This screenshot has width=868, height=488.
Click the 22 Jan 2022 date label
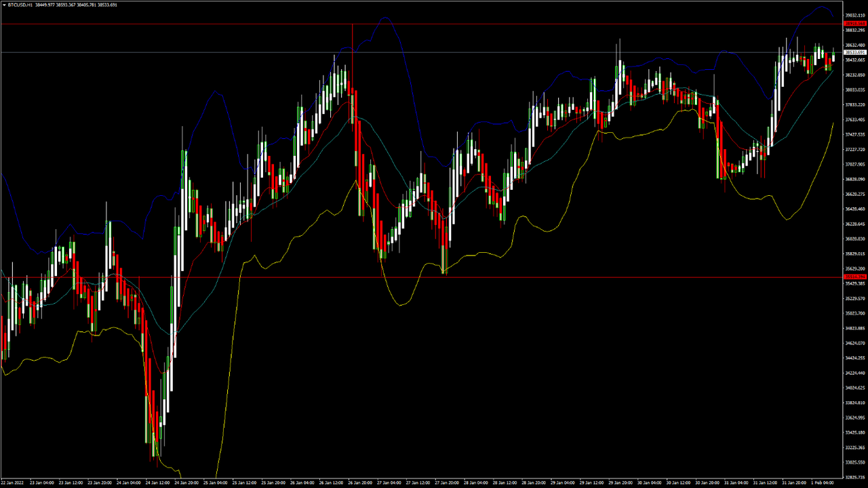pyautogui.click(x=13, y=483)
